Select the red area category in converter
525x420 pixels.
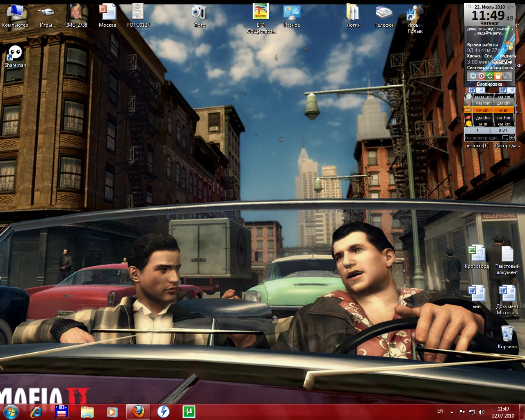point(468,117)
